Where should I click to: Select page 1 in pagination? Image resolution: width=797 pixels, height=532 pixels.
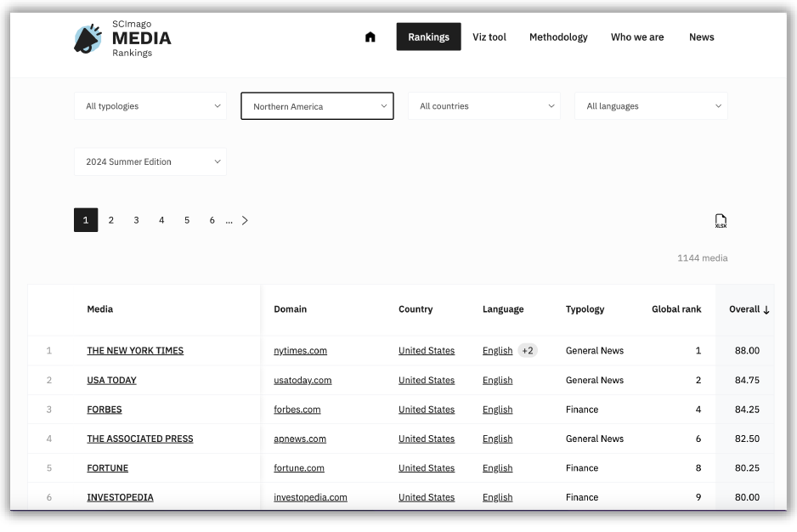(x=86, y=220)
